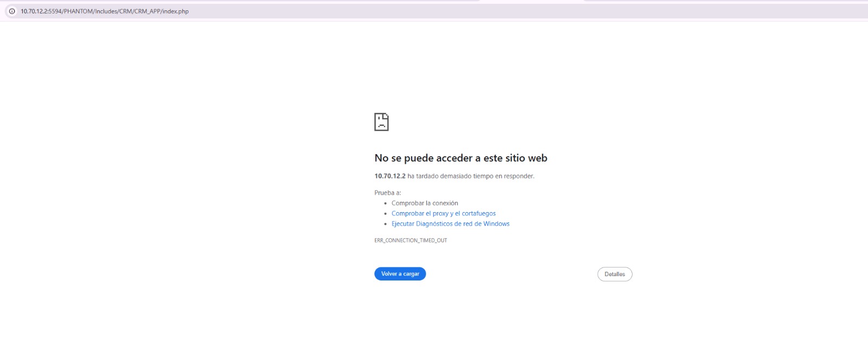
Task: Click the word 'Windows' in diagnostics link
Action: click(x=496, y=224)
